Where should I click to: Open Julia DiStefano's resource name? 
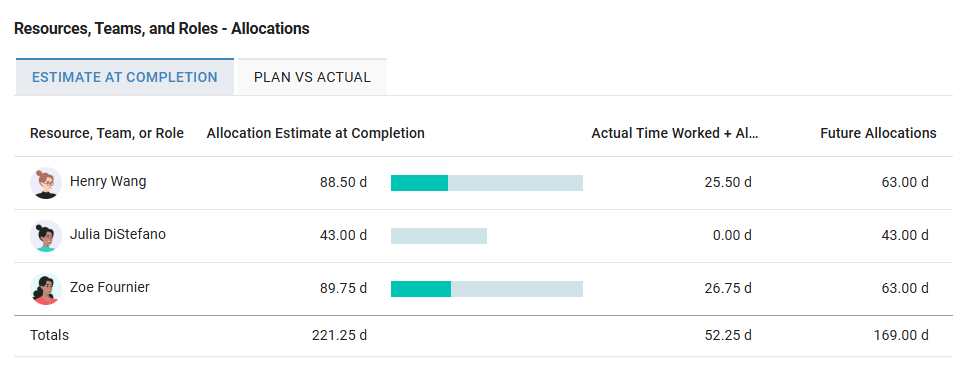(x=118, y=235)
